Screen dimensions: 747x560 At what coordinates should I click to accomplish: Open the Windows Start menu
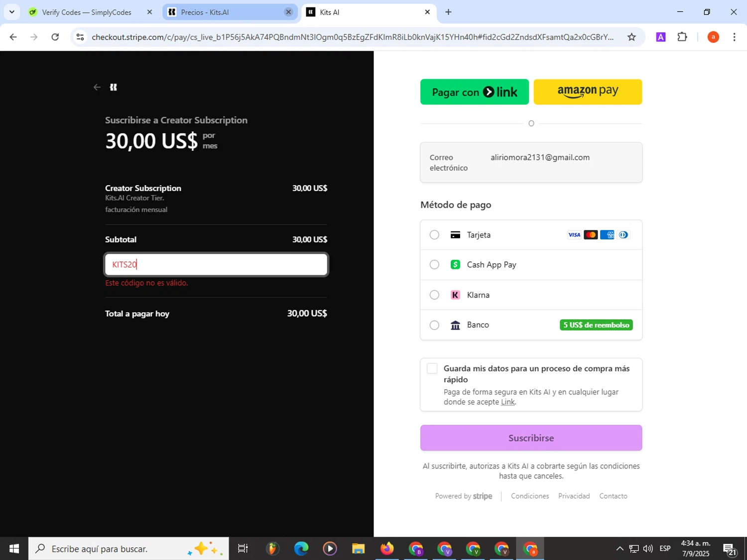click(x=14, y=549)
